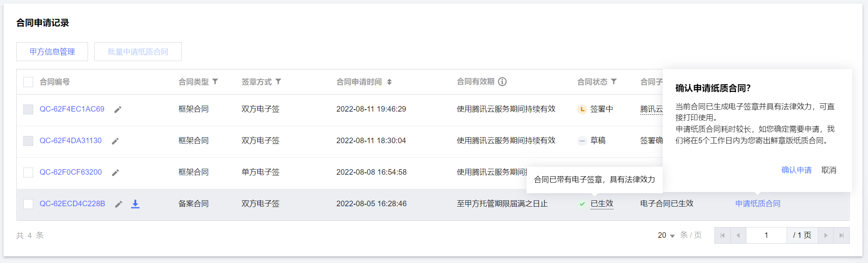Click edit pencil for contract QC-62F4DA31130
The image size is (868, 263).
115,141
